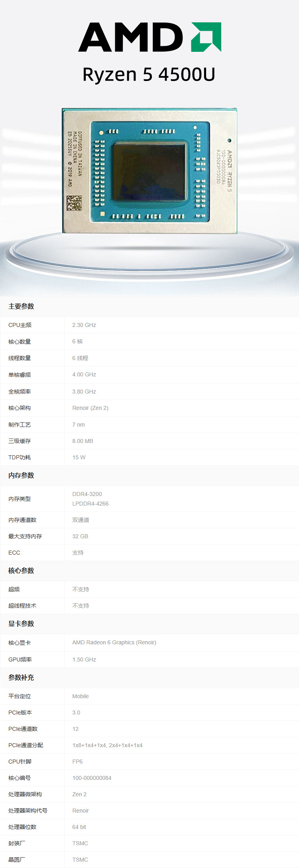Click the CPU针脚 label

[x=20, y=762]
